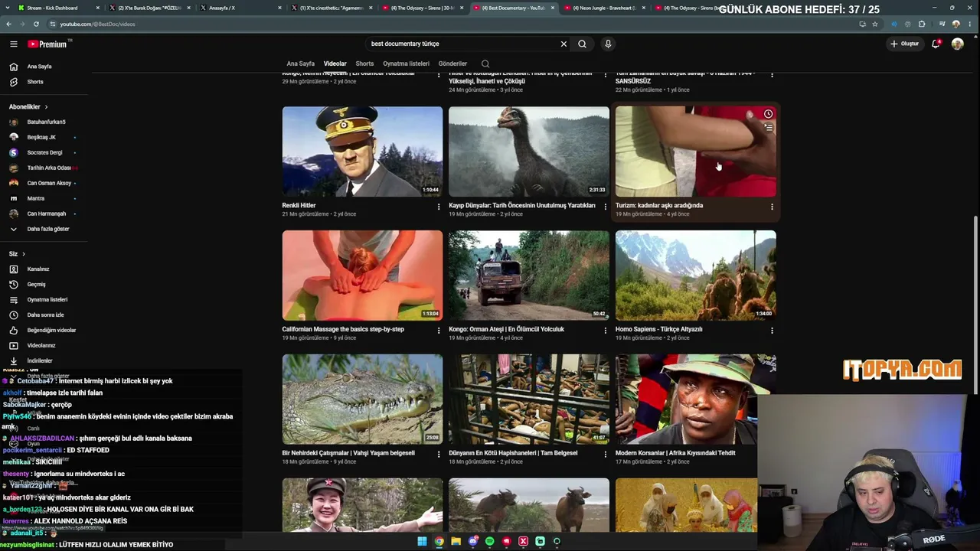Switch to the channel Shorts tab
Image resolution: width=980 pixels, height=551 pixels.
(x=364, y=64)
